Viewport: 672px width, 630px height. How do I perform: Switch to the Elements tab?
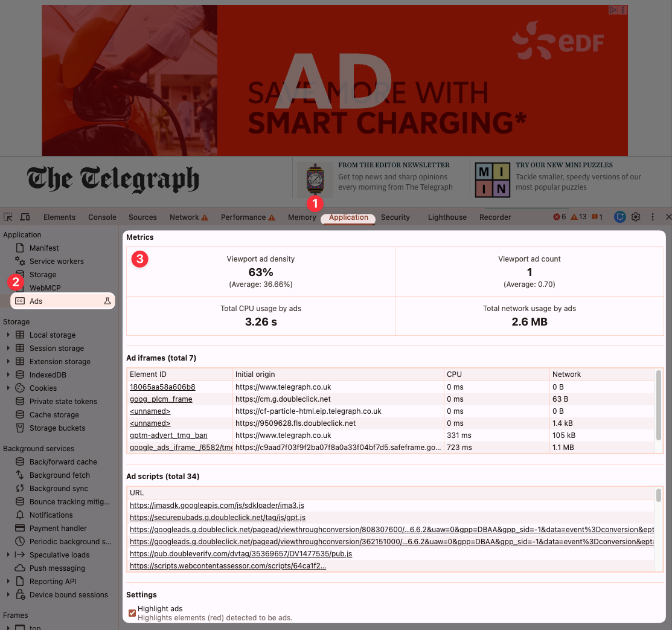(x=59, y=217)
